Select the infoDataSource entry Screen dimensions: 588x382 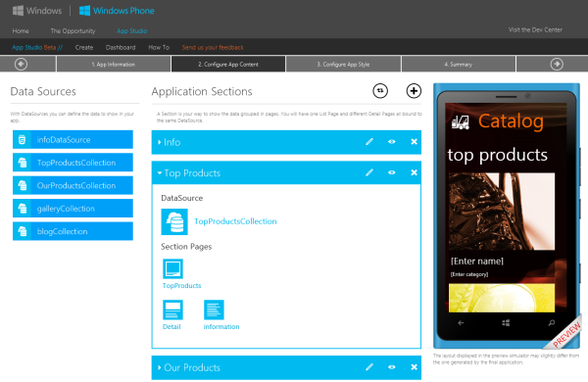click(x=73, y=139)
